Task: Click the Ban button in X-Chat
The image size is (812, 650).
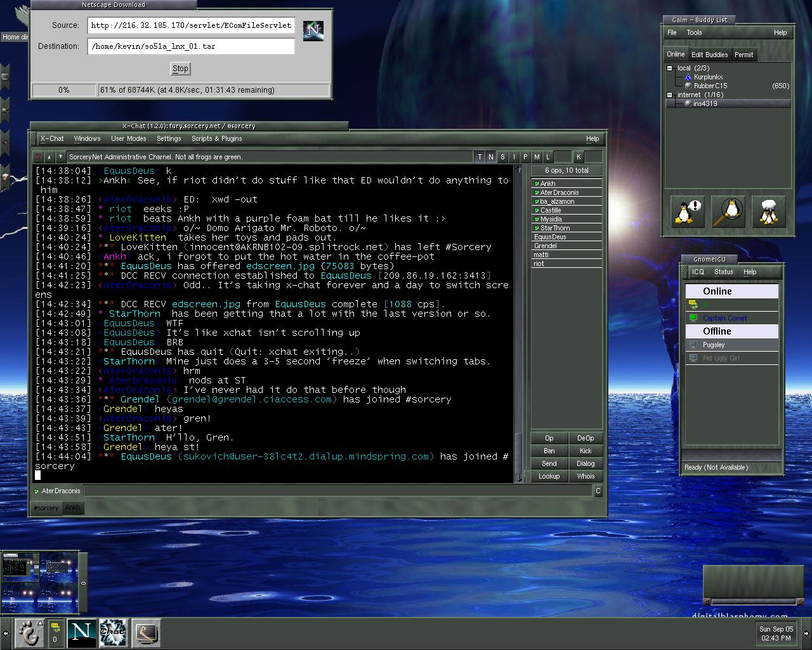Action: [x=549, y=451]
